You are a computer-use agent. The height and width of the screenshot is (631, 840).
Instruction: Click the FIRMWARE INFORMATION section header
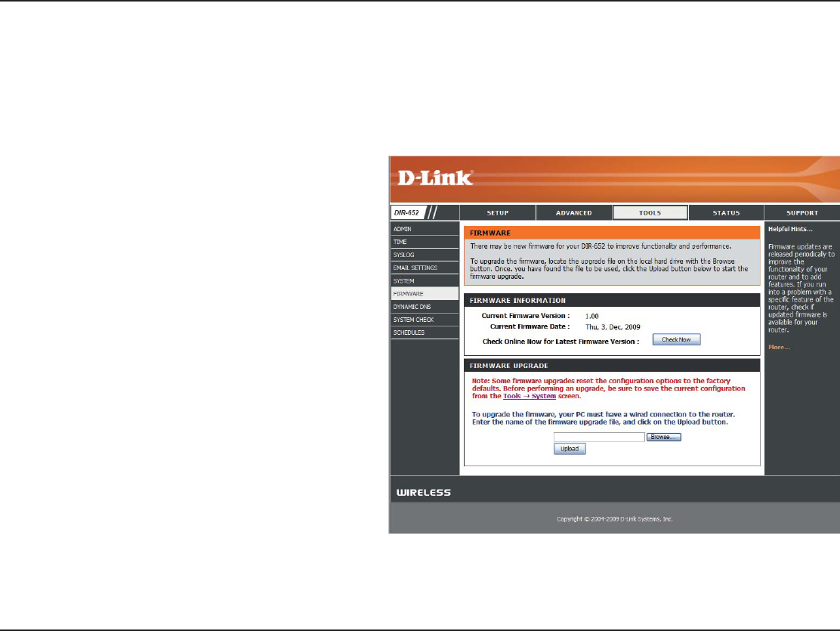coord(612,300)
